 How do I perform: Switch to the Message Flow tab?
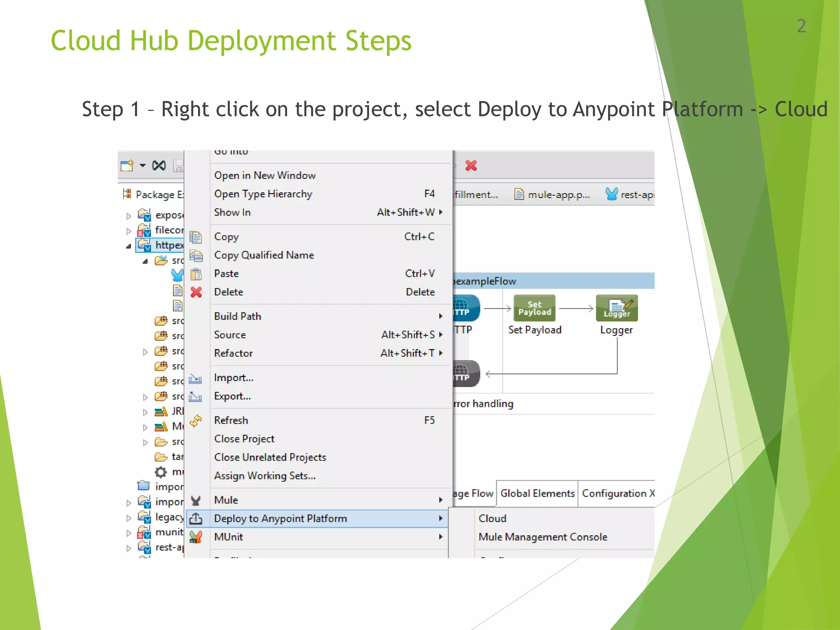475,493
